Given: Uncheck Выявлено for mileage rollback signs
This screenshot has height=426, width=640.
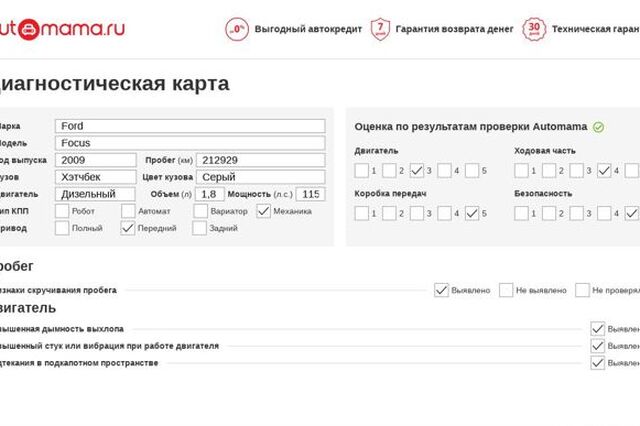Looking at the screenshot, I should pyautogui.click(x=441, y=290).
